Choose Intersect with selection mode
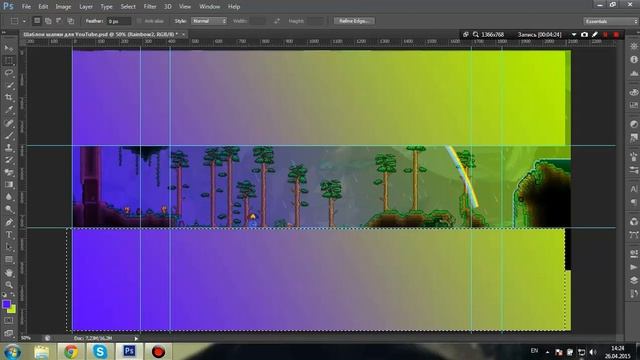The height and width of the screenshot is (360, 640). tap(71, 21)
